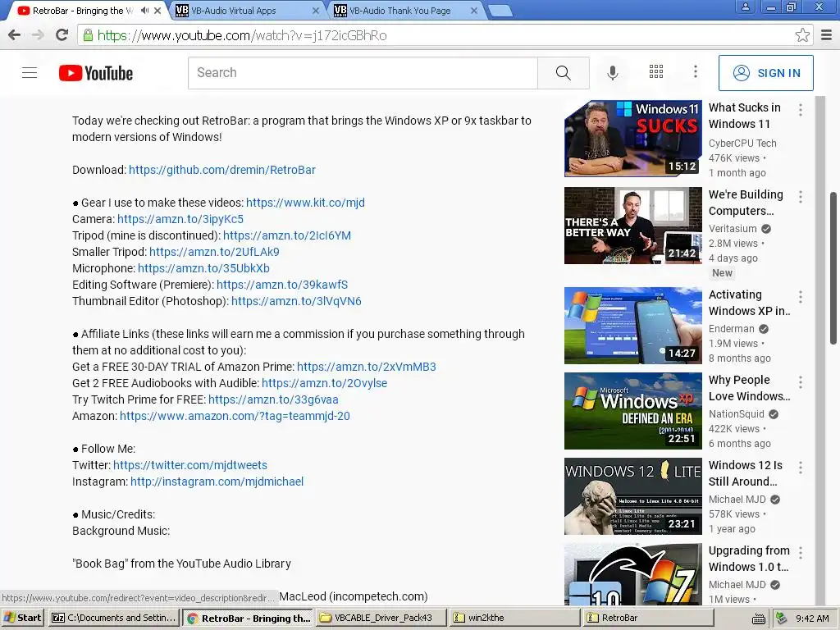Open options for Windows 12 Is Still Around
The width and height of the screenshot is (840, 630).
801,468
